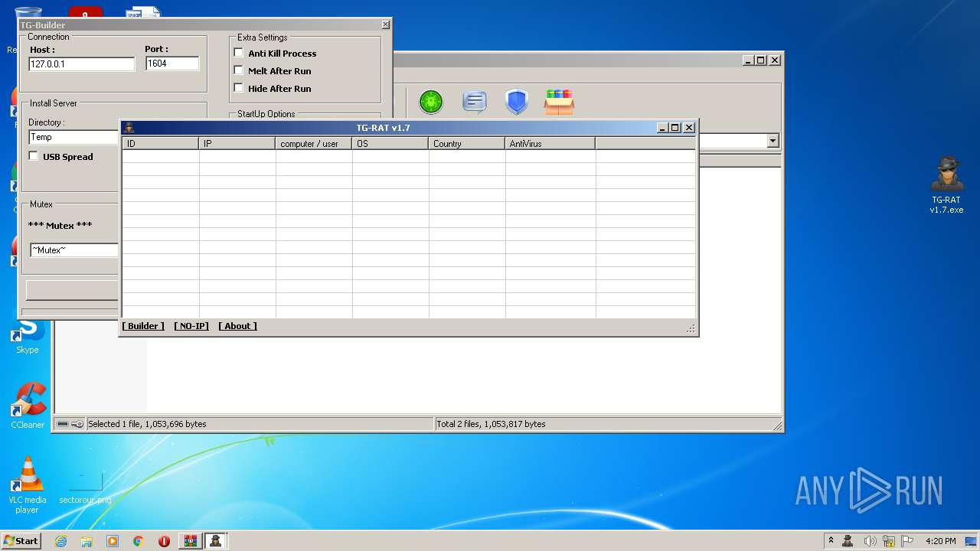980x551 pixels.
Task: Click the Show desktop button
Action: [972, 541]
